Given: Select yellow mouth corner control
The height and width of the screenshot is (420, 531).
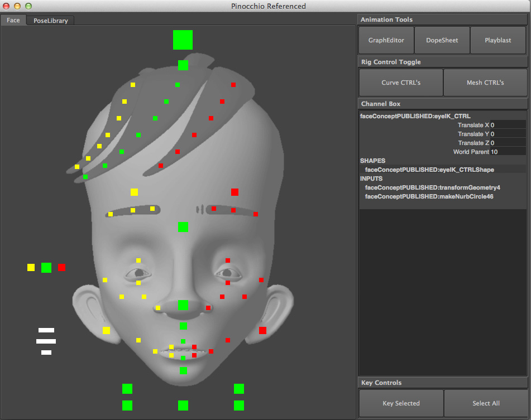Looking at the screenshot, I should 155,351.
